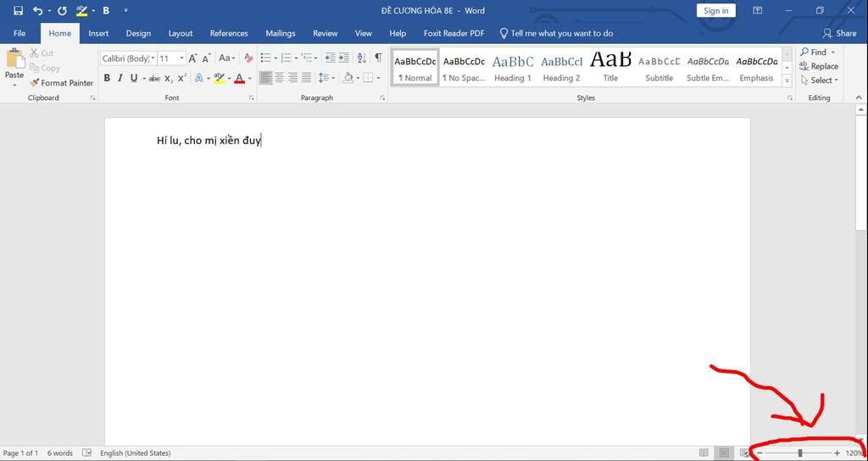Increase font size with Grow Font icon
Screen dimensions: 868x461
tap(192, 58)
